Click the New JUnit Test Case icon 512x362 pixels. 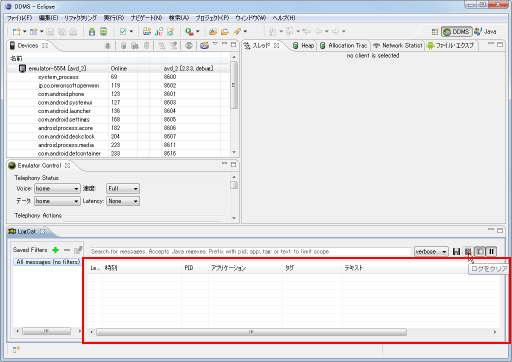coord(159,32)
